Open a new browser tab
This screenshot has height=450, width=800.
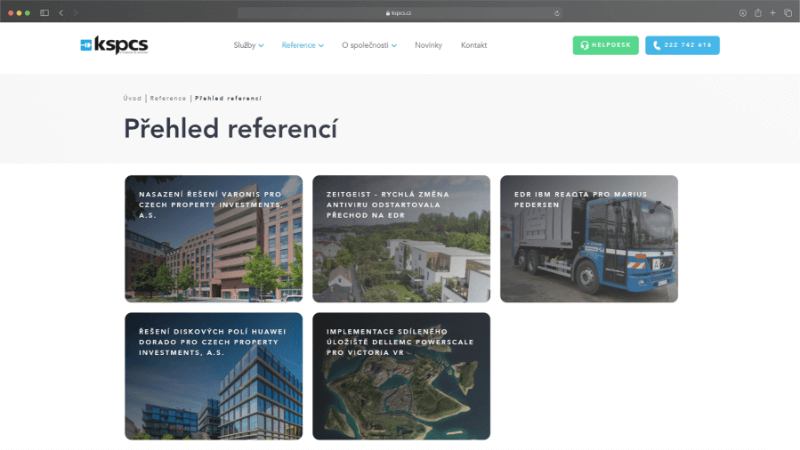click(772, 13)
